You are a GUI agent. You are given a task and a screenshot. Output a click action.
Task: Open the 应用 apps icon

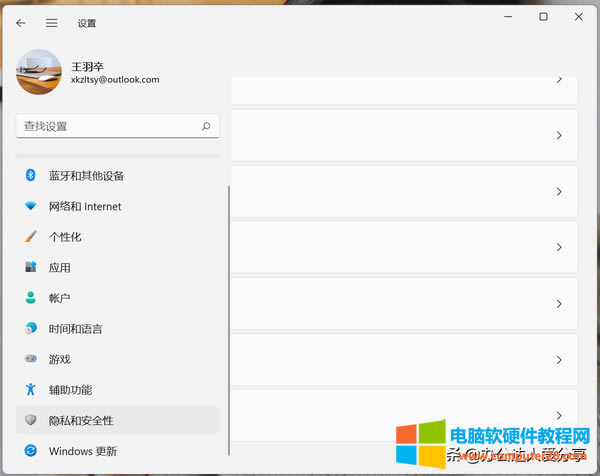pos(30,268)
